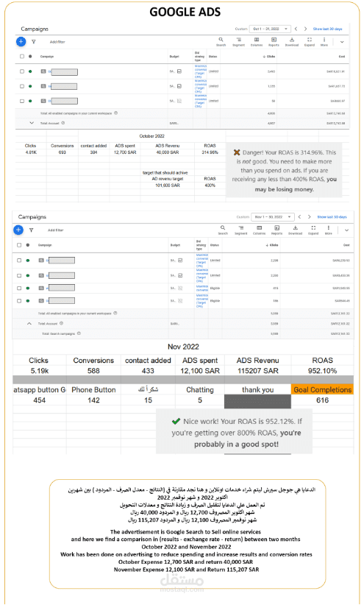Image resolution: width=364 pixels, height=605 pixels.
Task: Click the blue plus button in October Campaigns panel
Action: tap(21, 42)
